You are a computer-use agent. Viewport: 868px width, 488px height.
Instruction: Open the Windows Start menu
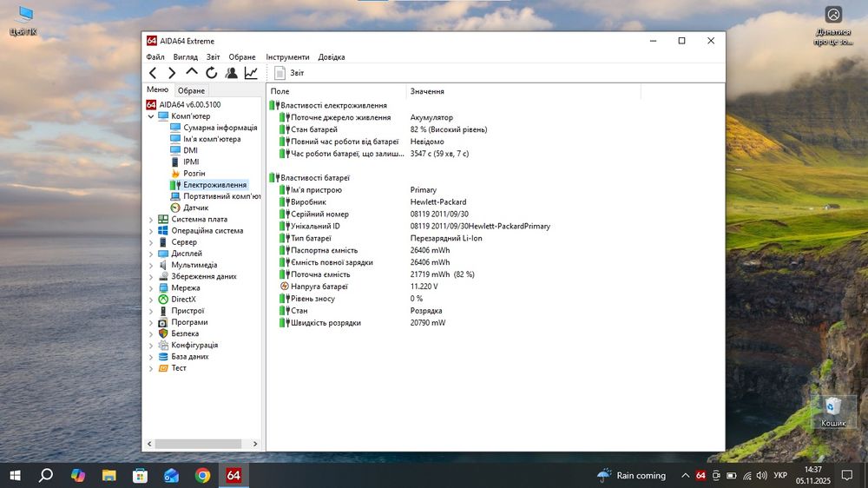click(x=16, y=475)
